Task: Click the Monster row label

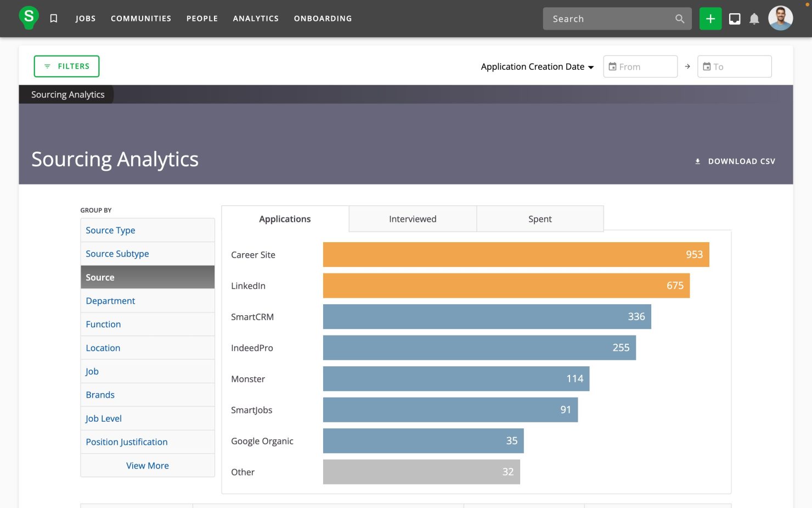Action: (x=248, y=379)
